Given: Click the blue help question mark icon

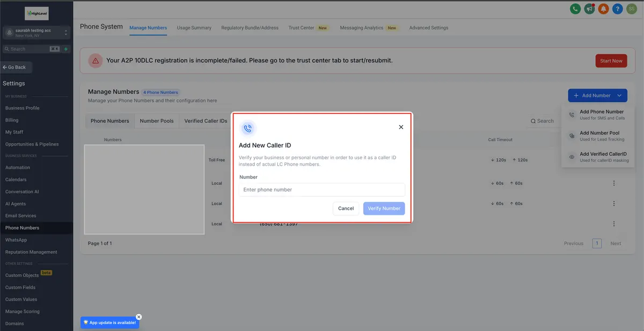Looking at the screenshot, I should (x=618, y=9).
